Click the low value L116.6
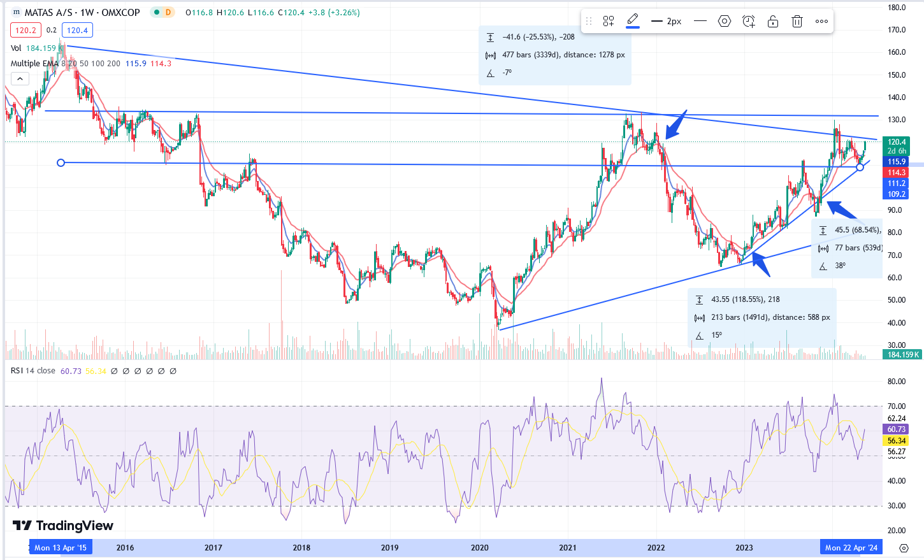Viewport: 924px width, 560px height. coord(260,12)
